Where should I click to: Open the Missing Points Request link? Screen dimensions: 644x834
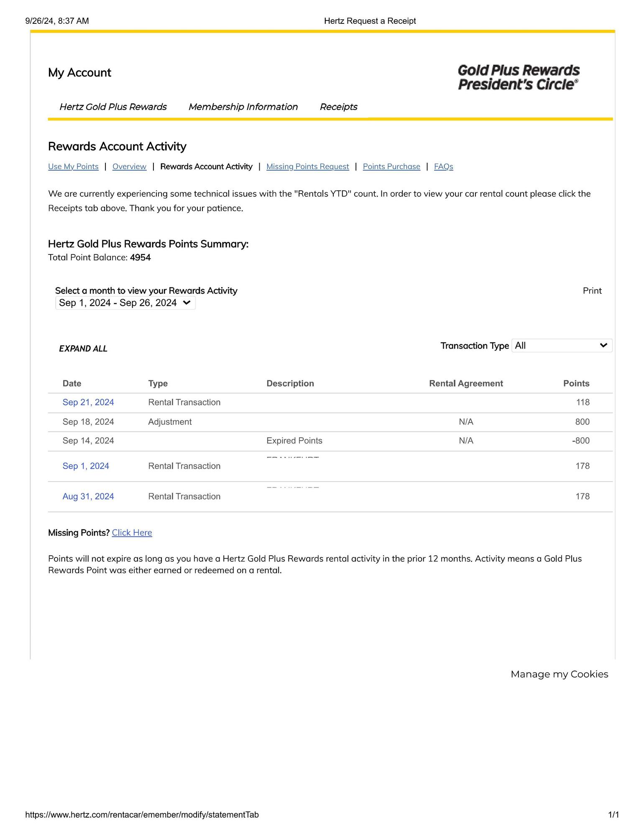[307, 167]
